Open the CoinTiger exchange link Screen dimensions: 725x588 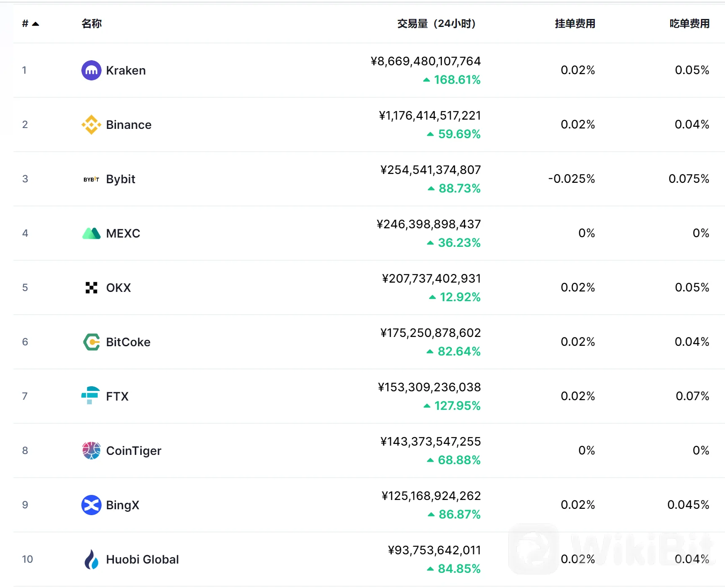coord(134,451)
